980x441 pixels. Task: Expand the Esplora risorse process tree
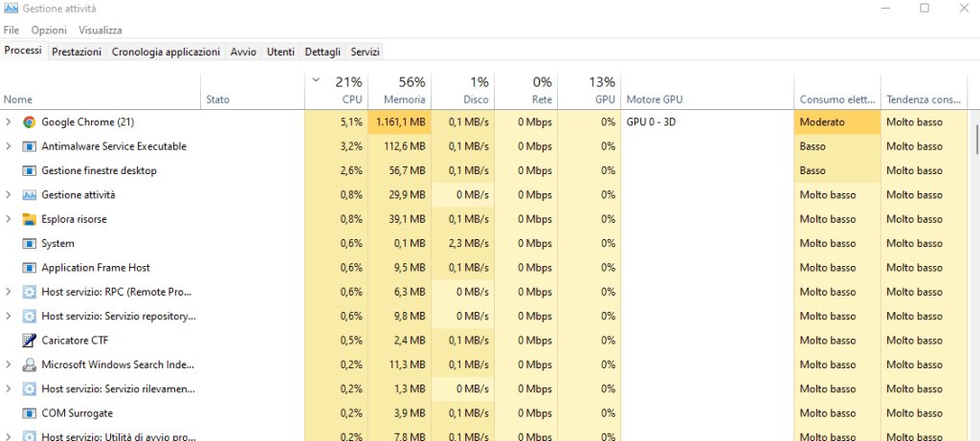click(9, 219)
